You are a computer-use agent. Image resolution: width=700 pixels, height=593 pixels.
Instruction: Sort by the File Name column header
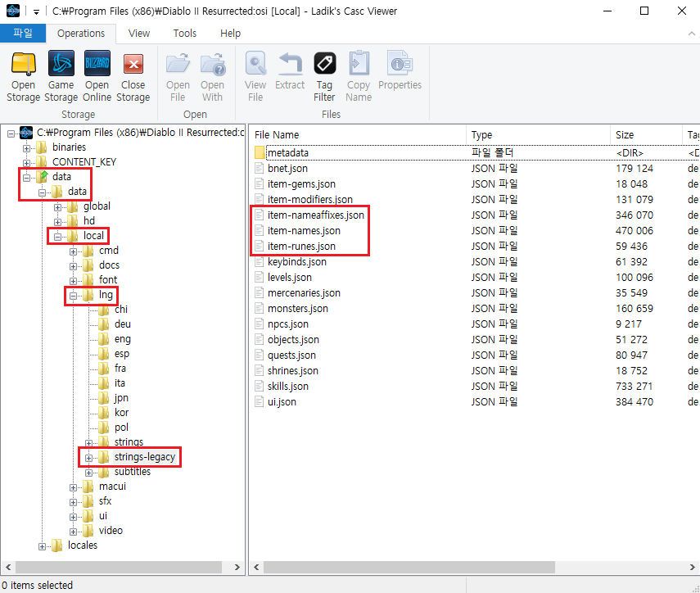coord(358,135)
